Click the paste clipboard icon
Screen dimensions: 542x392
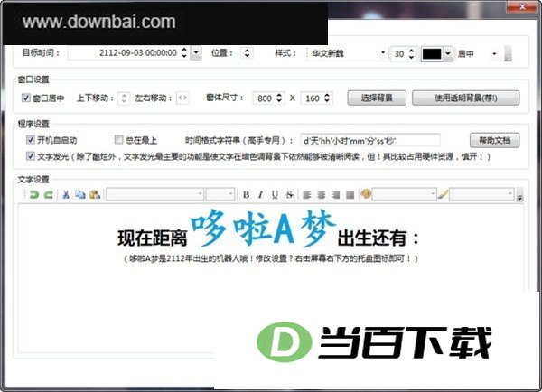[x=95, y=194]
